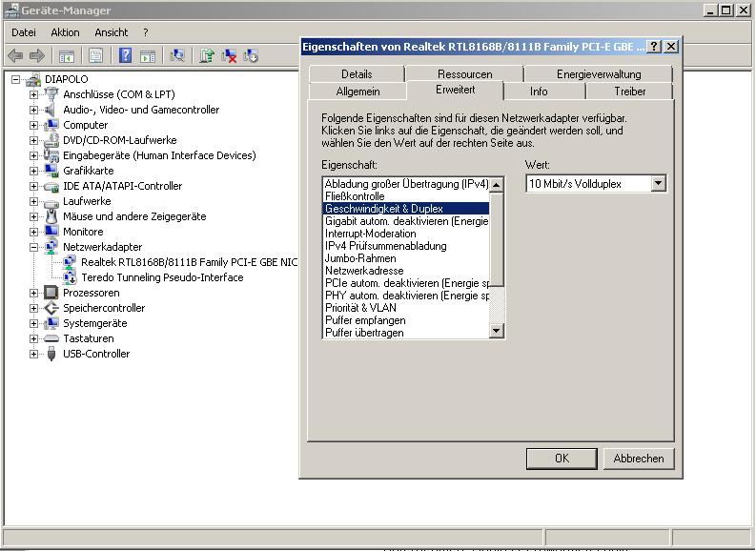
Task: Select the Erweitert tab
Action: click(x=455, y=90)
